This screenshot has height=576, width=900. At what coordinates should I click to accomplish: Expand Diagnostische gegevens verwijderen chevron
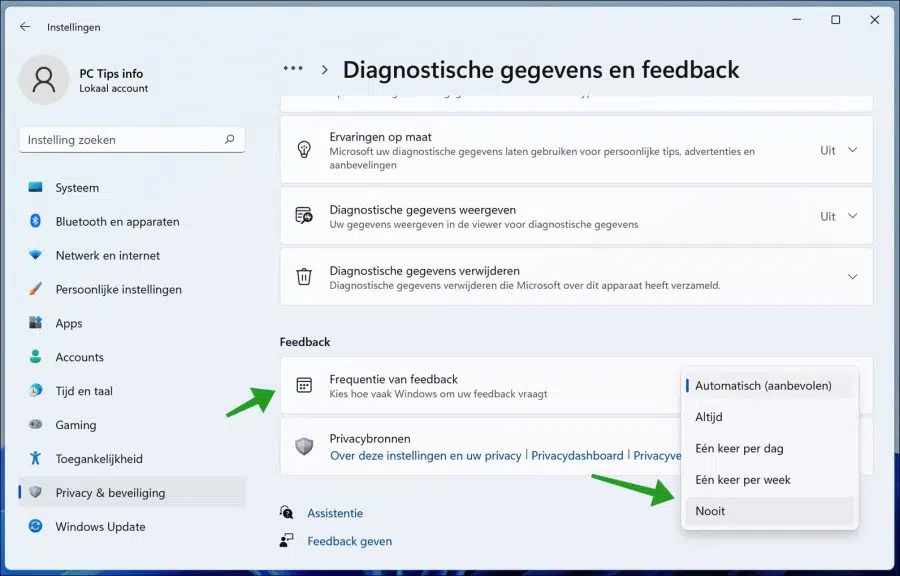(x=852, y=277)
